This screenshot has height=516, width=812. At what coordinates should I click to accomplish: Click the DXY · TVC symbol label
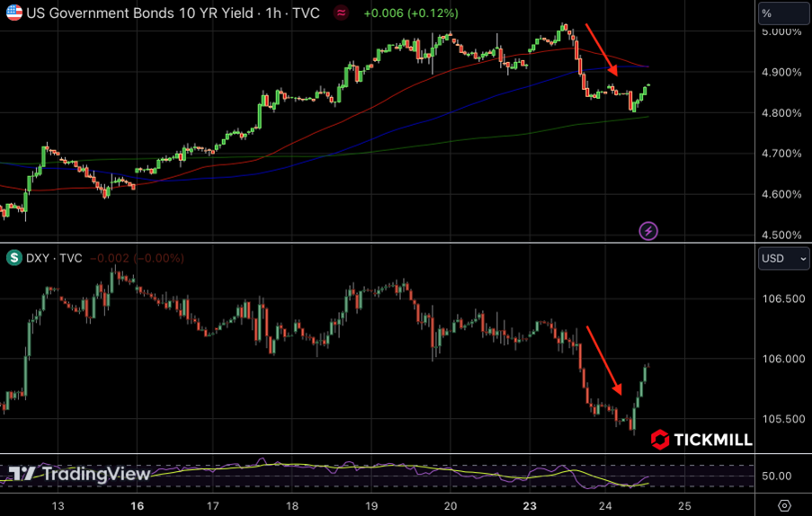[54, 258]
